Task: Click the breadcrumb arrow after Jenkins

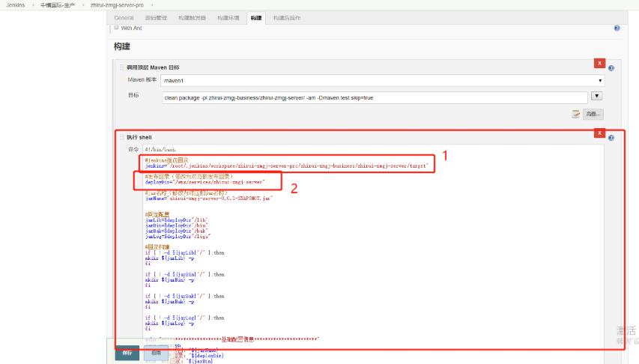Action: [x=34, y=5]
